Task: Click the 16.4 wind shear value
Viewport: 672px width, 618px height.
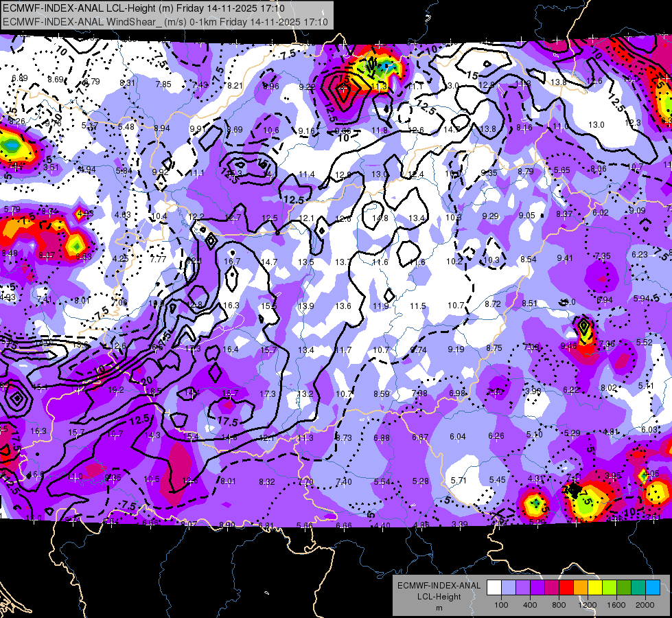Action: click(x=231, y=349)
